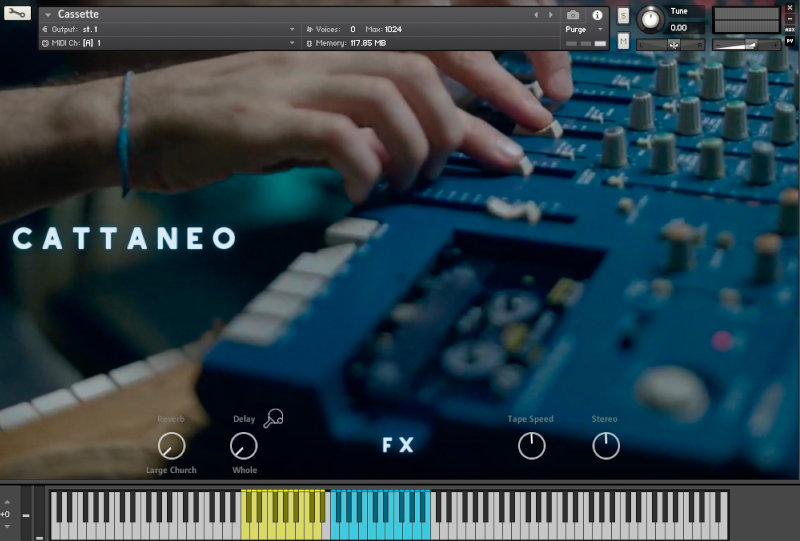
Task: Click the Max voices value 1024
Action: click(x=393, y=29)
